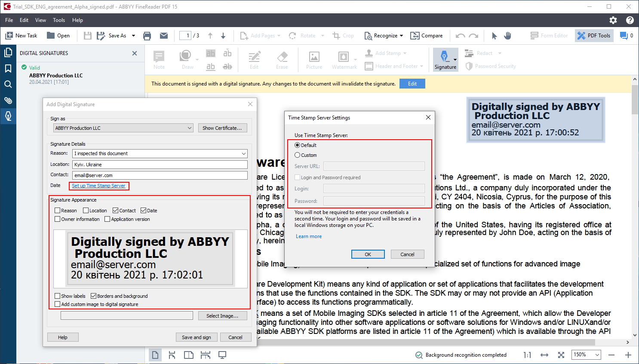This screenshot has width=639, height=364.
Task: Click Edit in yellow signature notice bar
Action: pos(412,84)
